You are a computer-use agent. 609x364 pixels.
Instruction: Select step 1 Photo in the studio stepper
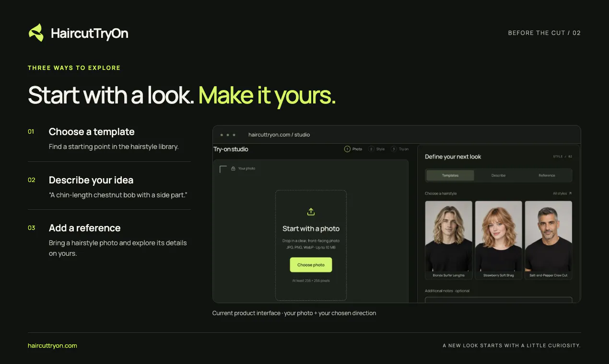click(353, 149)
